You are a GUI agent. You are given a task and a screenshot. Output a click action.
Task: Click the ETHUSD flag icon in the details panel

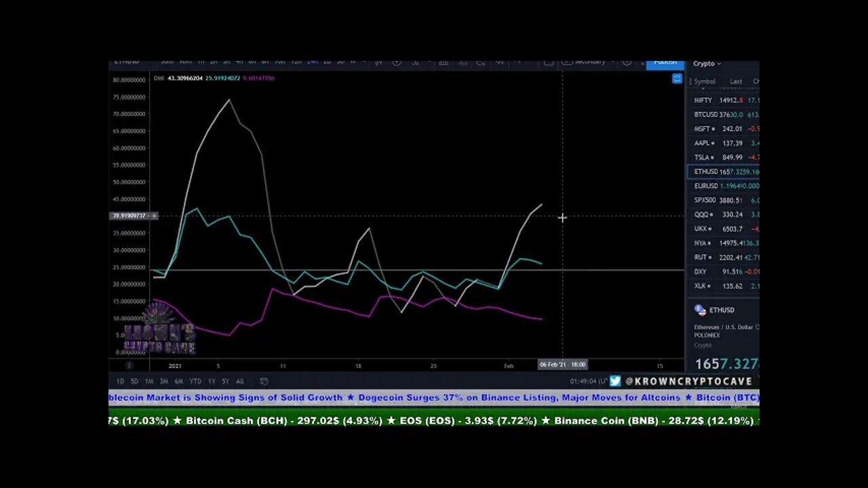click(x=700, y=310)
